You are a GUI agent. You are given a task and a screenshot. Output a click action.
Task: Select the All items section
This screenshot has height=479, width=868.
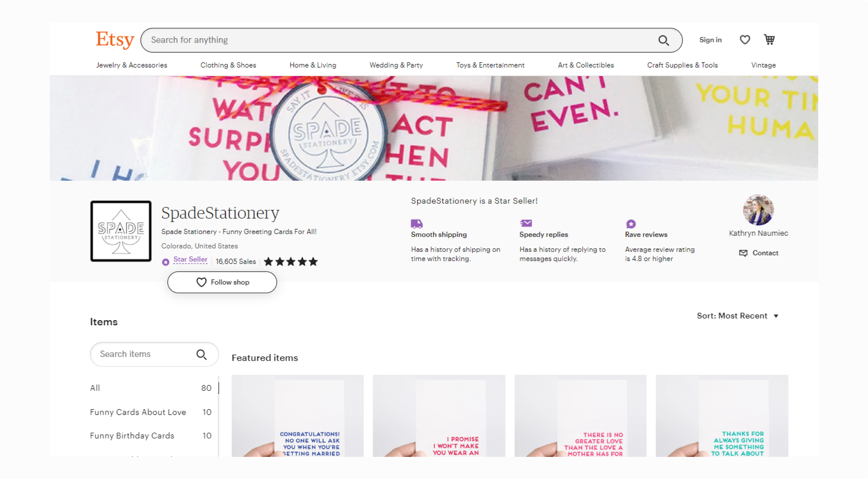[x=151, y=388]
